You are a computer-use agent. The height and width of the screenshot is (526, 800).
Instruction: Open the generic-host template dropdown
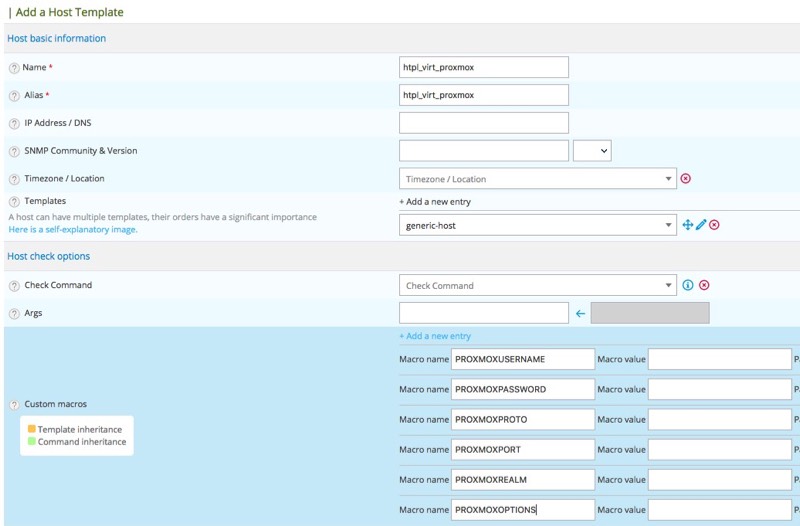(x=537, y=226)
